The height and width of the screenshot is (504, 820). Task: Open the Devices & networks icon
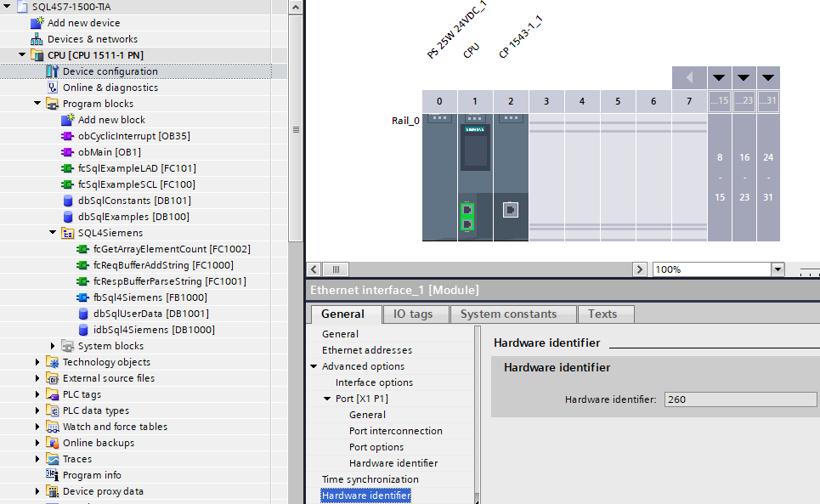pyautogui.click(x=37, y=39)
